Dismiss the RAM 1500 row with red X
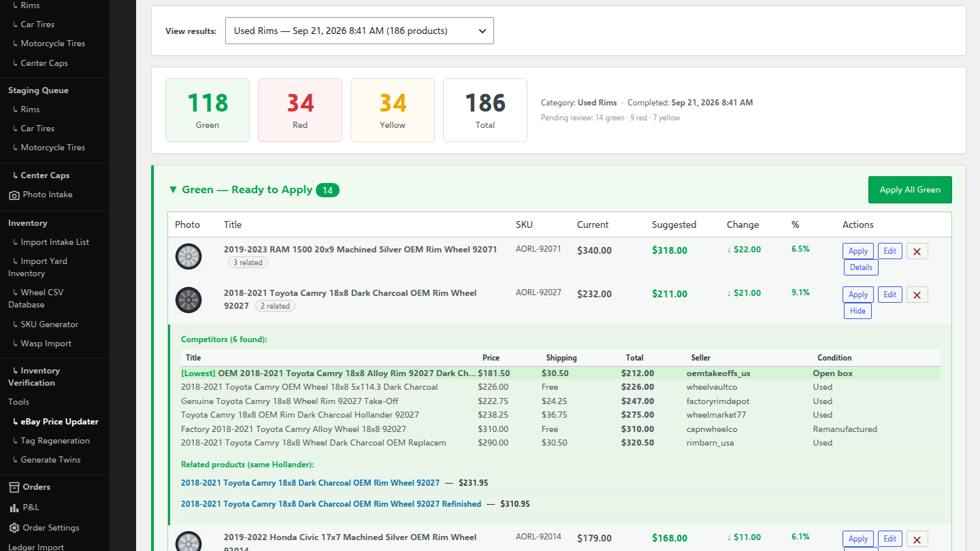This screenshot has height=551, width=980. [x=917, y=251]
